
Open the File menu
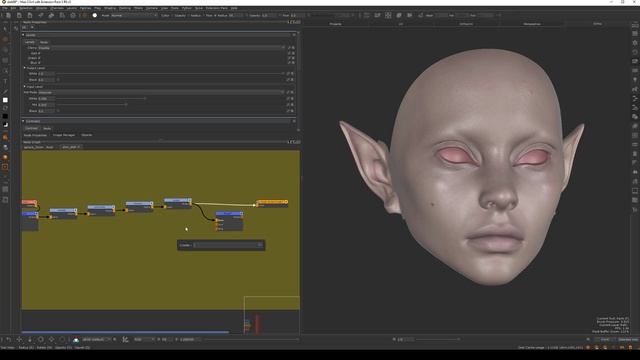click(5, 8)
